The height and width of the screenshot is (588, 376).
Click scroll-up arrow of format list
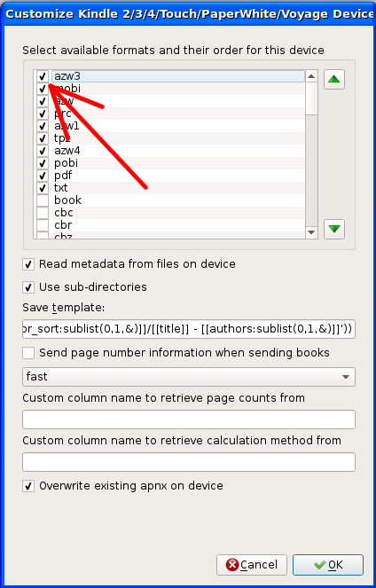point(311,76)
